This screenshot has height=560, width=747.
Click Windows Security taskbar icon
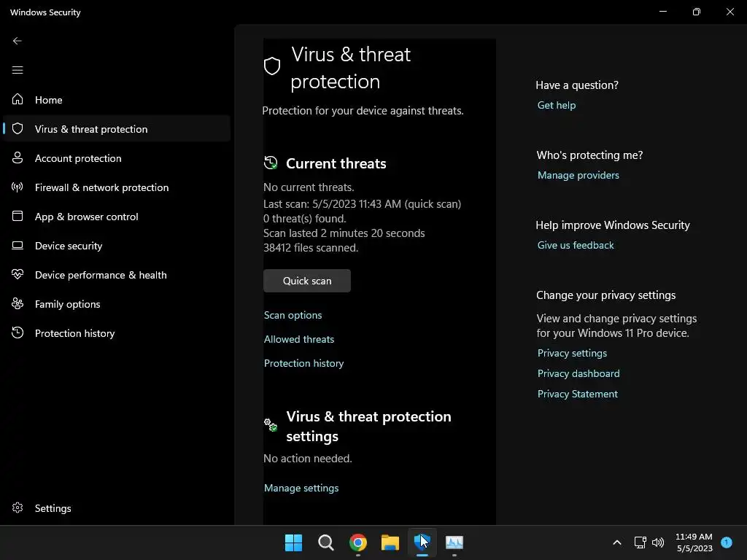click(x=422, y=542)
